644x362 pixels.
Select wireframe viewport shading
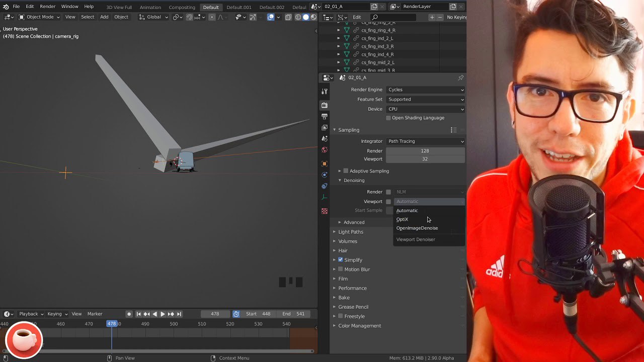click(298, 17)
